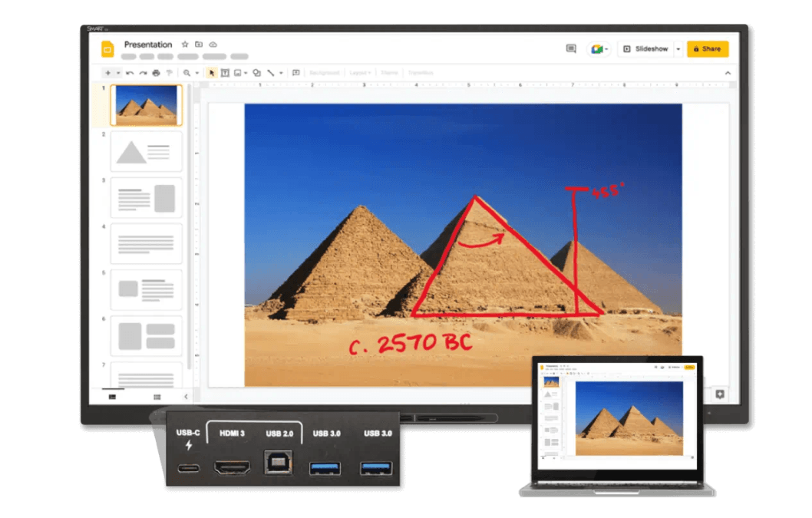Viewport: 812px width, 518px height.
Task: Start the Slideshow
Action: pyautogui.click(x=646, y=49)
